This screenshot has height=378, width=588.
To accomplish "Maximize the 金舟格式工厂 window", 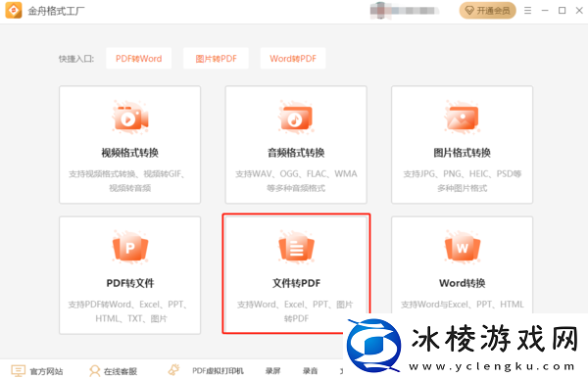I will coord(563,11).
